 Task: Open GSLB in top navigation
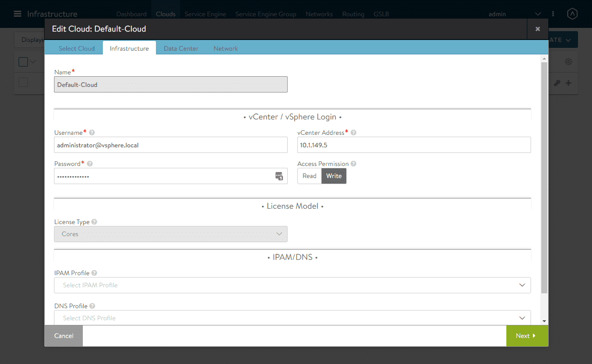382,14
